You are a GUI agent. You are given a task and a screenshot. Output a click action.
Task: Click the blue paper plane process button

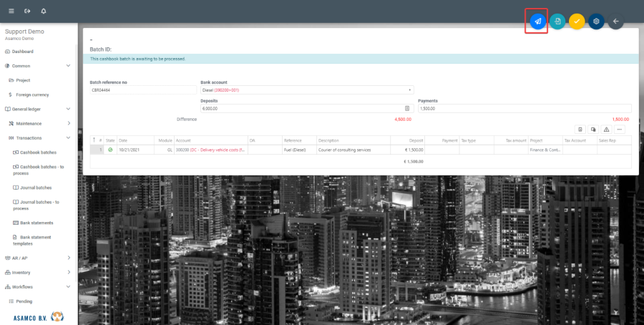coord(537,21)
